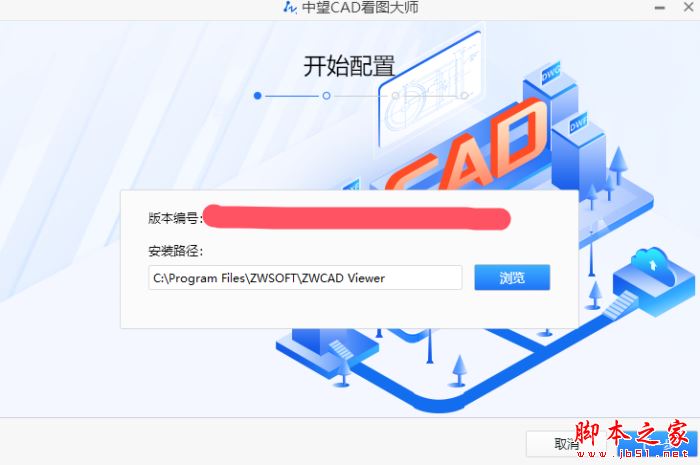Click the 安装路径 label
Image resolution: width=700 pixels, height=465 pixels.
[175, 251]
